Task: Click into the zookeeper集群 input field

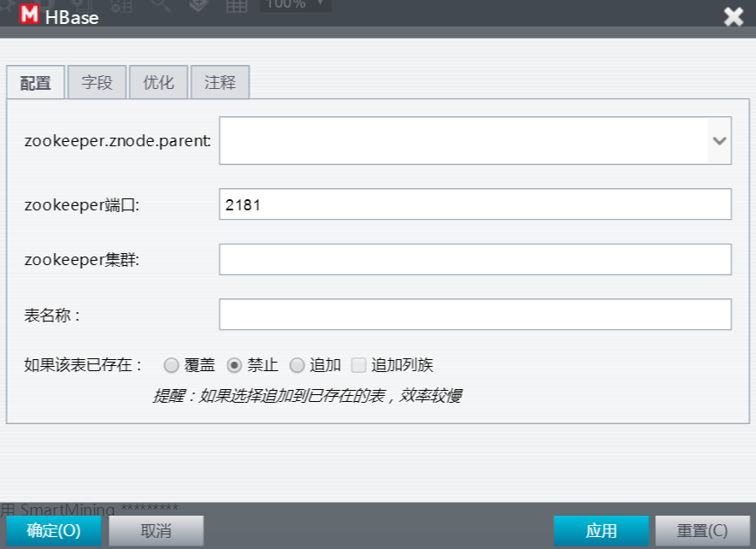Action: (475, 259)
